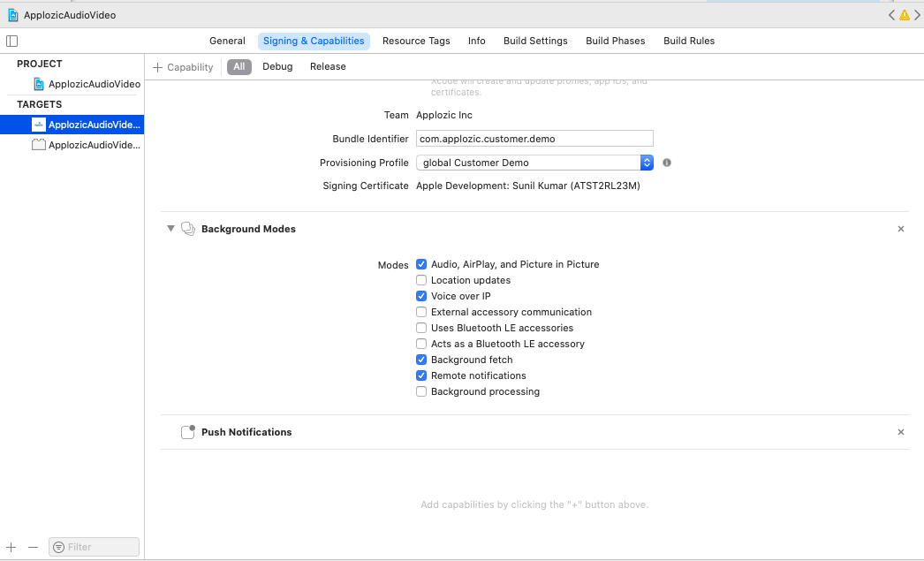
Task: Click the ApplozicAudioVideo file icon in header
Action: pos(13,15)
